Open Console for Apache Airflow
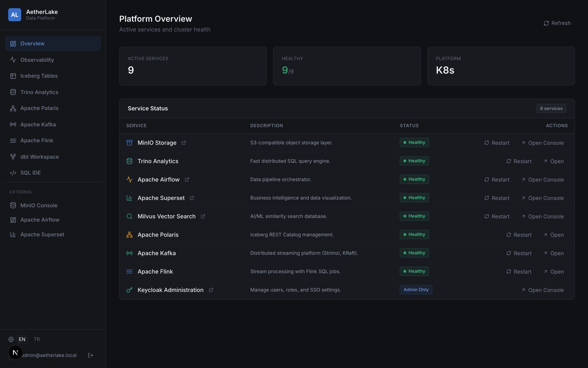Screen dimensions: 588x368 542,180
